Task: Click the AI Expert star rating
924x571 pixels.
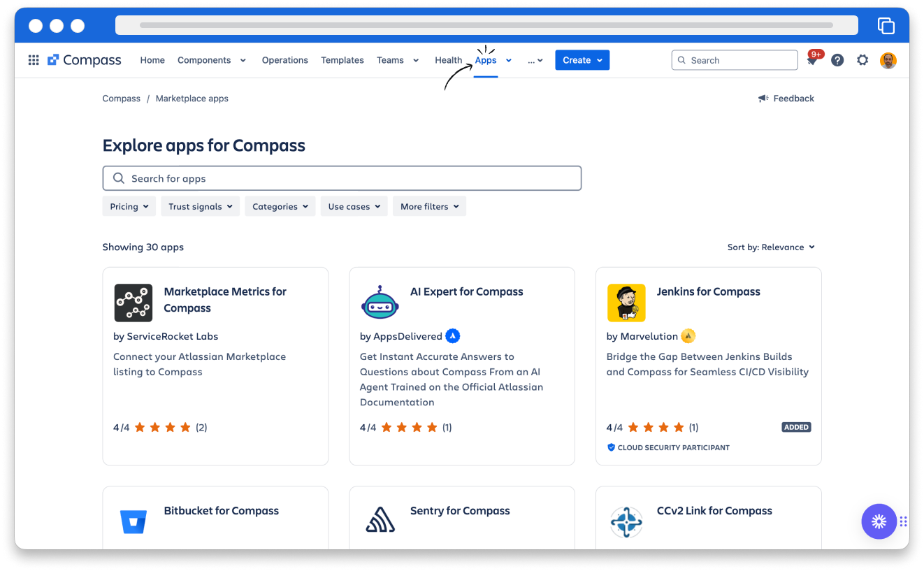Action: click(408, 427)
